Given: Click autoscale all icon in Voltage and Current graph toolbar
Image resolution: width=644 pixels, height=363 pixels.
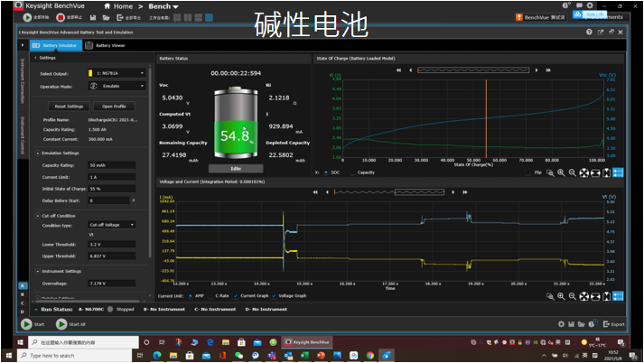Looking at the screenshot, I should click(583, 296).
